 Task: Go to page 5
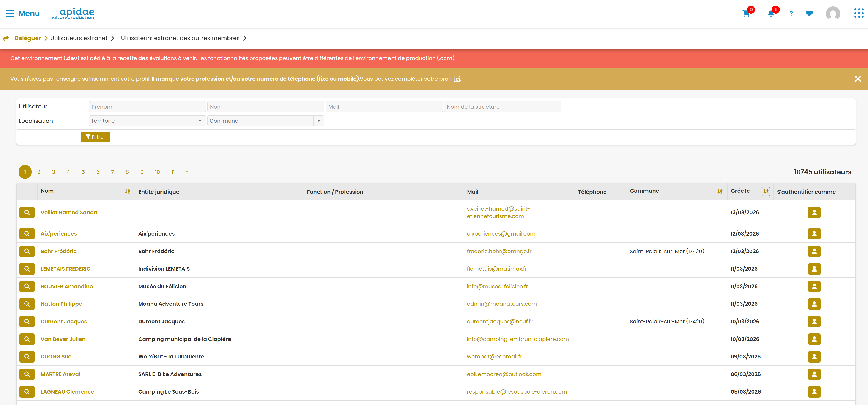(x=83, y=172)
